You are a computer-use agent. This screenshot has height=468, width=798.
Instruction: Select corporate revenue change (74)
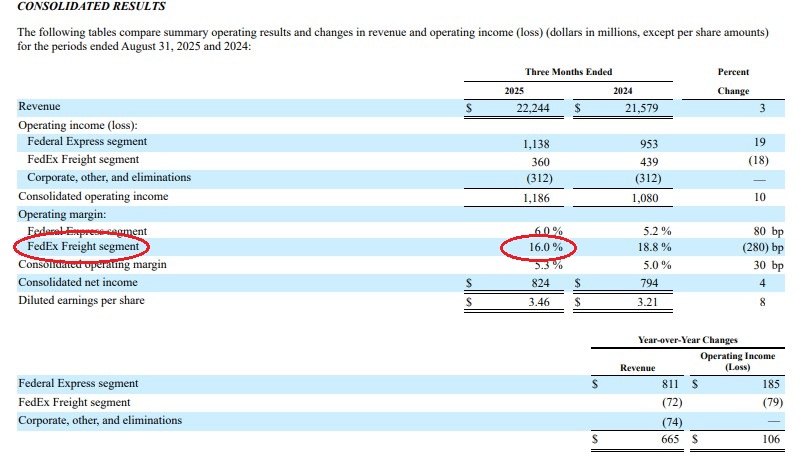pos(672,422)
